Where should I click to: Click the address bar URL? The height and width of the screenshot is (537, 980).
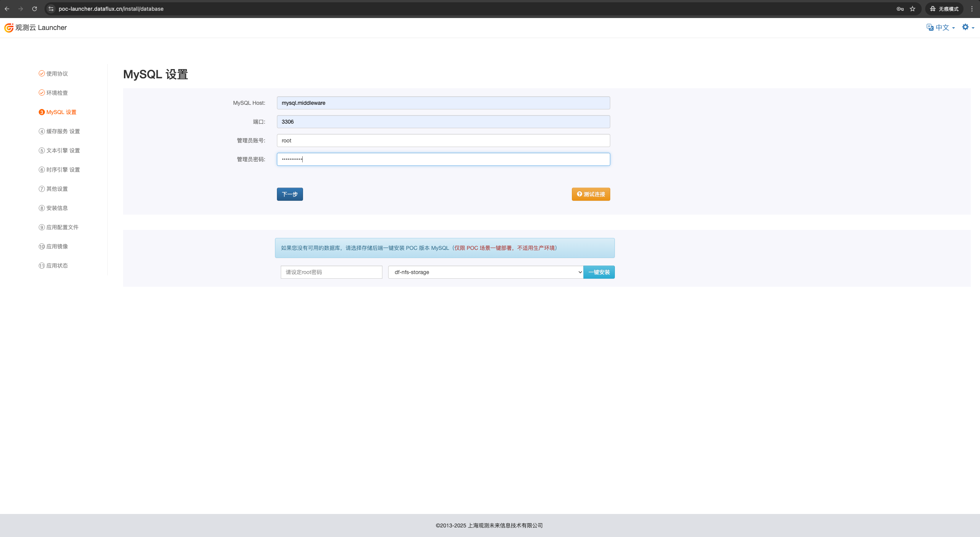click(x=111, y=9)
